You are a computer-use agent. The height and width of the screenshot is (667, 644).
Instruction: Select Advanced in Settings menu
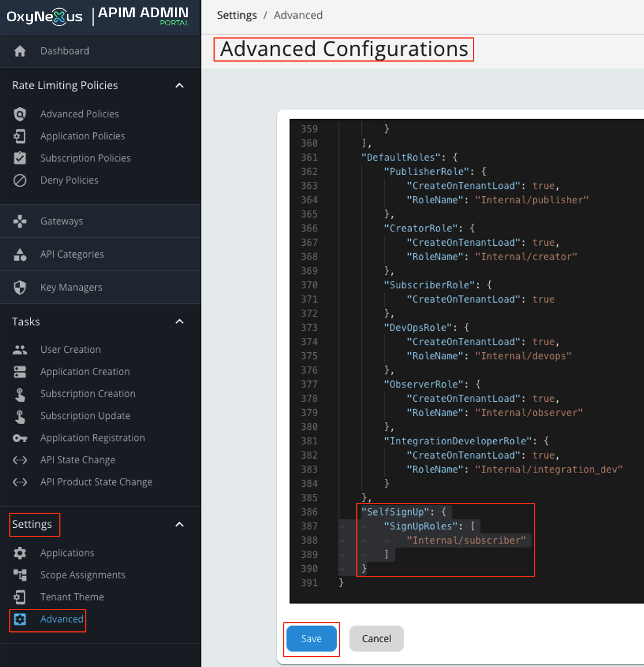click(x=62, y=619)
